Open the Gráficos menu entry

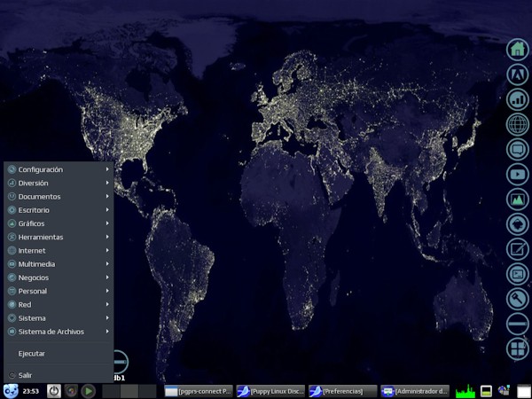(x=59, y=223)
